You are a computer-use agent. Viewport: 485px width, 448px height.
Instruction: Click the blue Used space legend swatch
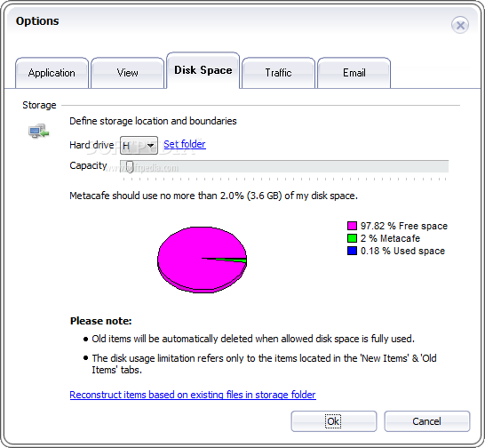click(352, 251)
